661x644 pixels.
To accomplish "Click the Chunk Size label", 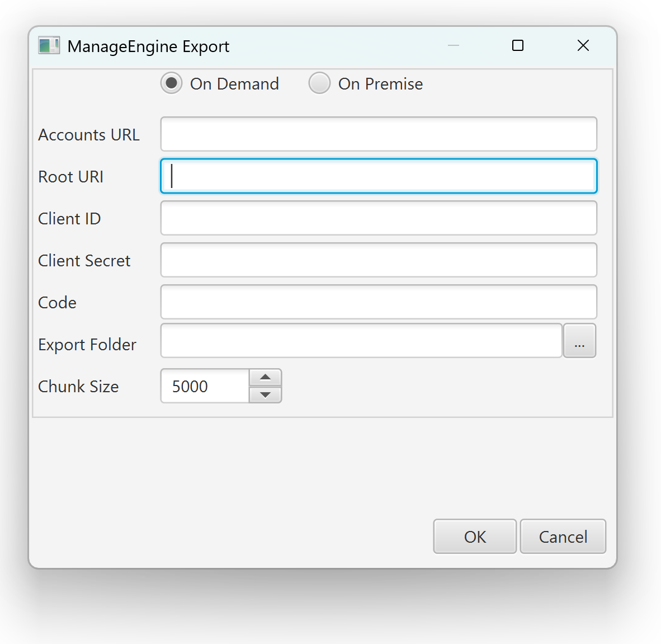I will click(78, 386).
